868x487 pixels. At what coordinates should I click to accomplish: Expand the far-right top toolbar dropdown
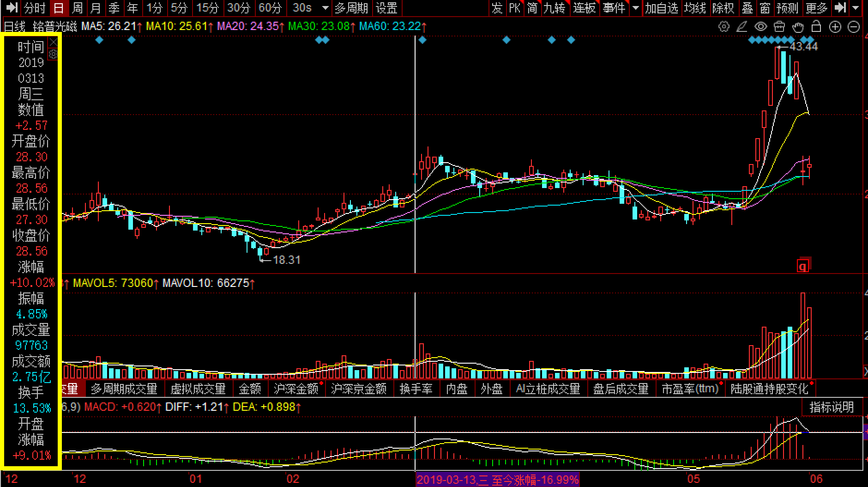point(856,8)
